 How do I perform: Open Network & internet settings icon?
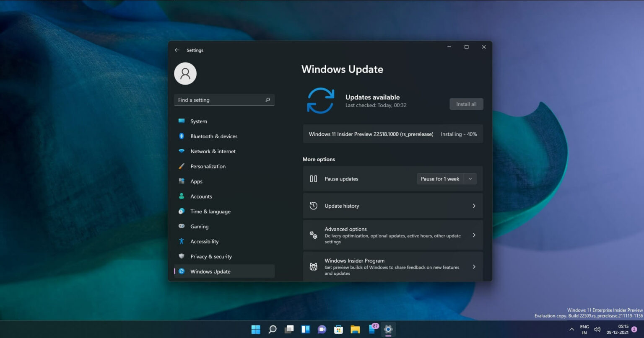(182, 151)
